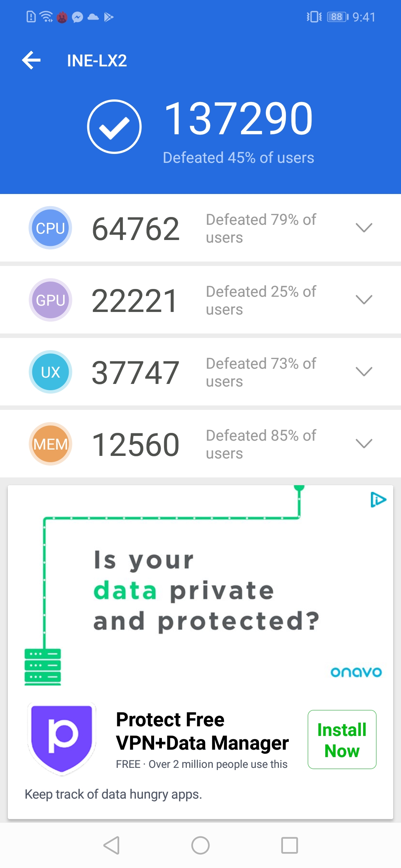
Task: Tap the back arrow icon
Action: [x=32, y=60]
